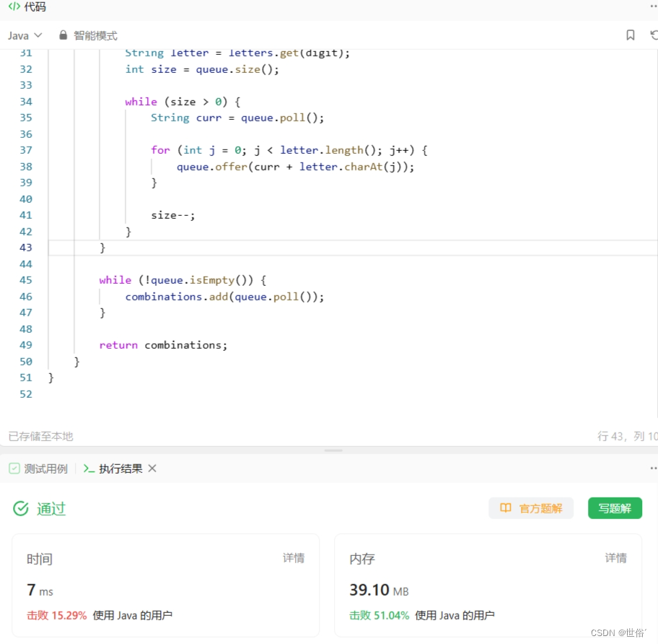Click 'combinations.add(queue.poll());' line
This screenshot has height=644, width=658.
224,297
